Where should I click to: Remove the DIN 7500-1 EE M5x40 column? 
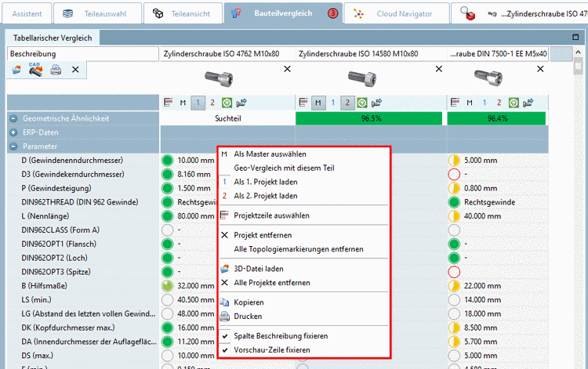coord(540,69)
